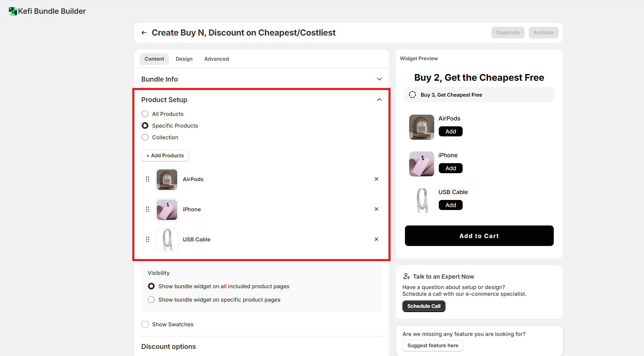Select show widget on specific product pages

pyautogui.click(x=151, y=300)
